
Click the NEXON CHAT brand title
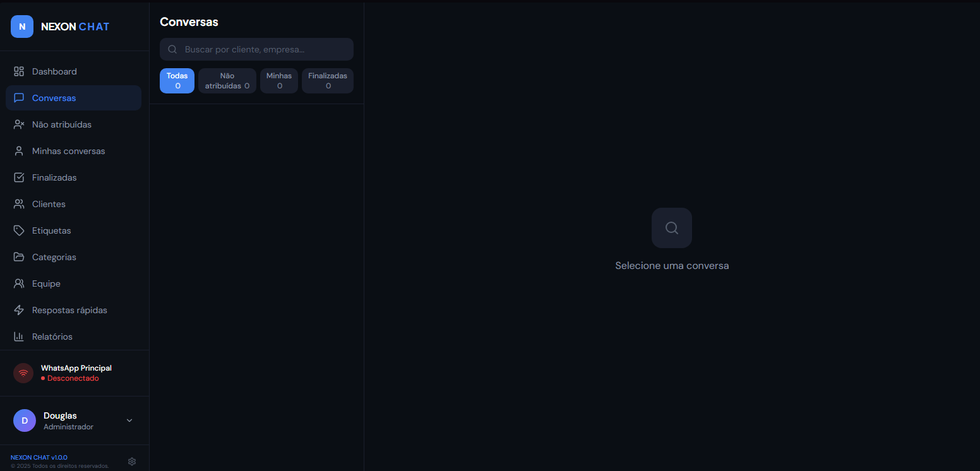tap(75, 27)
